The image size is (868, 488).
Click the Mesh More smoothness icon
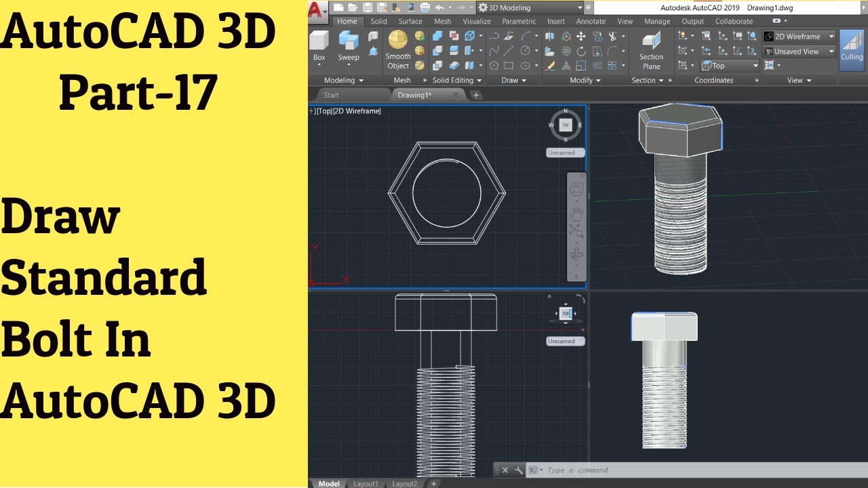pos(420,36)
